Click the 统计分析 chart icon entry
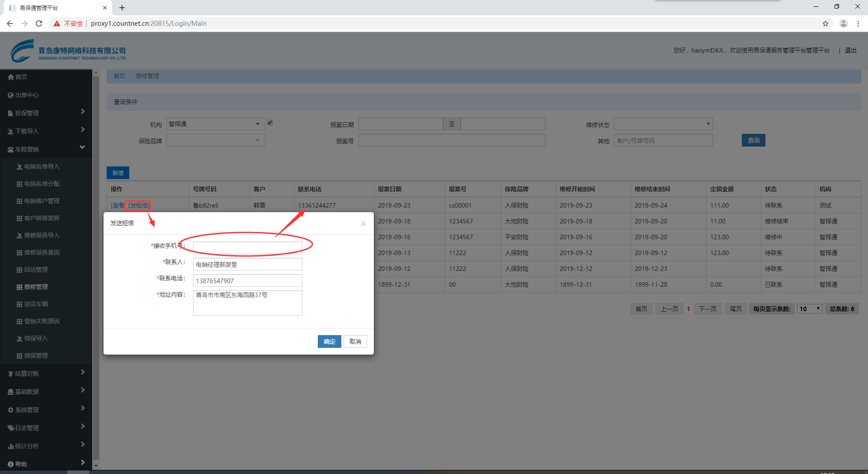This screenshot has width=868, height=474. coord(11,446)
